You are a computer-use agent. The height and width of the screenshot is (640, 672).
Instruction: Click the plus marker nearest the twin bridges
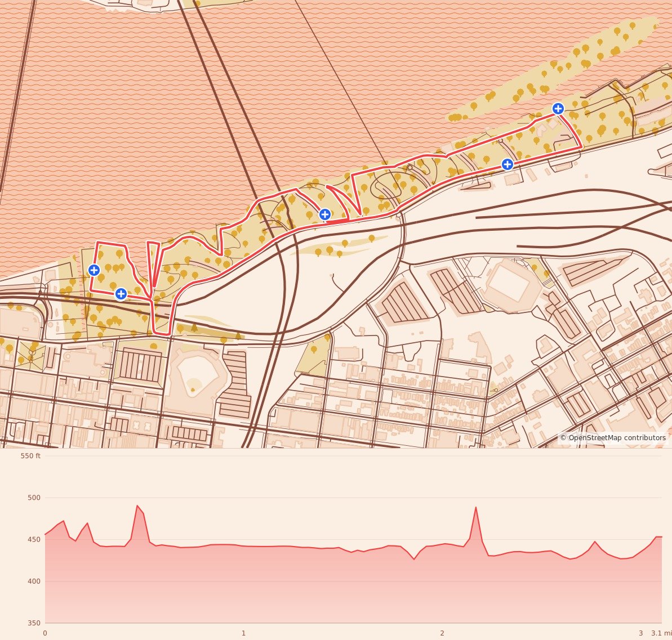[x=324, y=214]
